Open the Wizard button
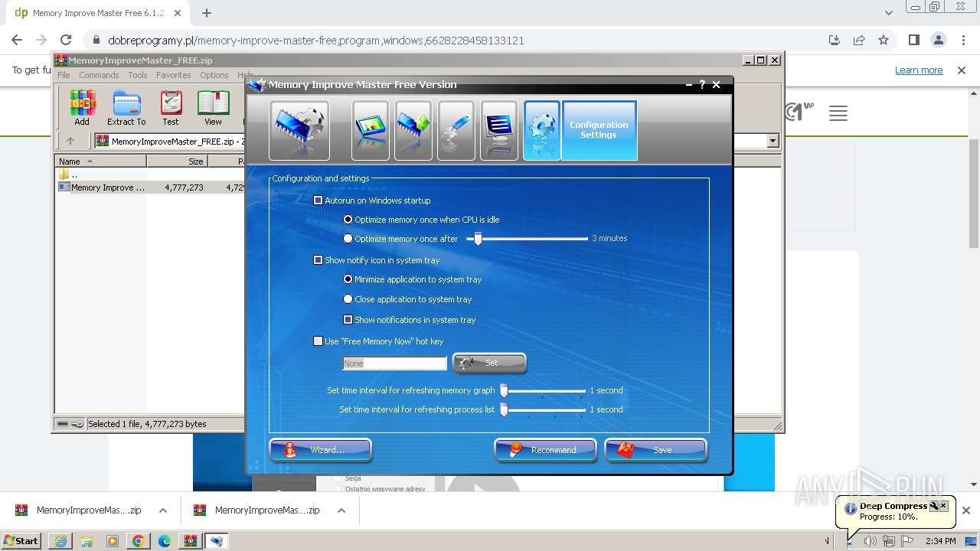 click(321, 450)
